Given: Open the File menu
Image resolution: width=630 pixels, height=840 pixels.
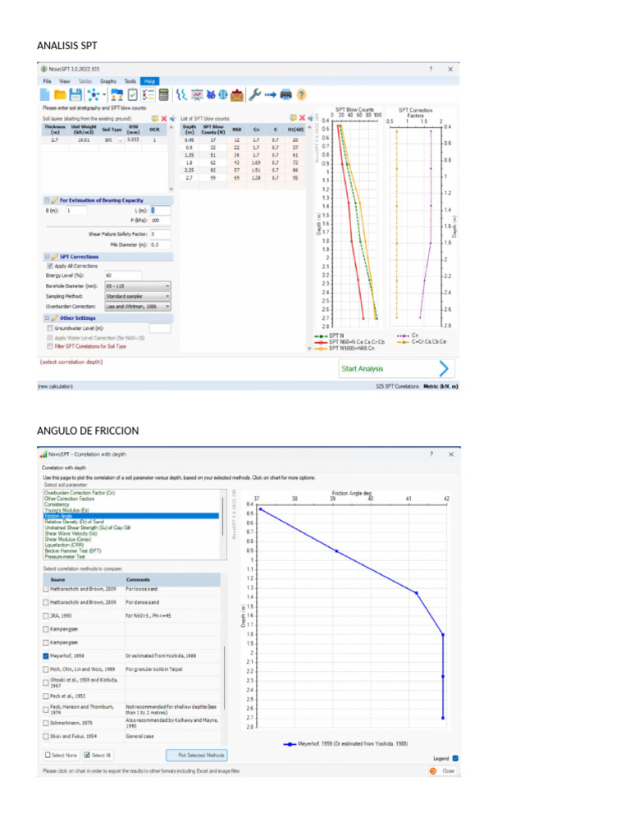Looking at the screenshot, I should 47,81.
